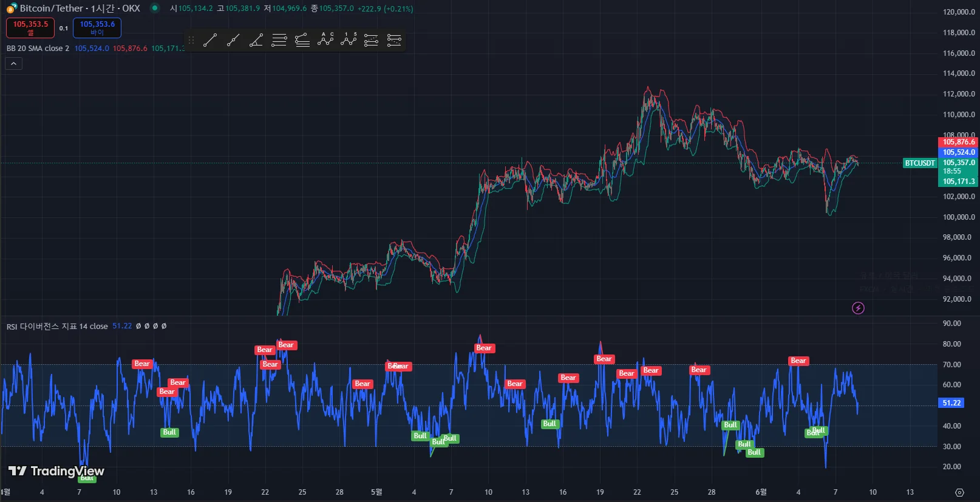Select the RSI 다이버전스 지표 legend
The width and height of the screenshot is (980, 502).
coord(57,327)
